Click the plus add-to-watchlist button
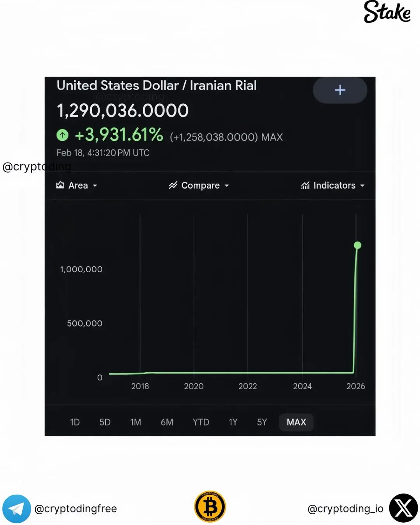 click(x=340, y=90)
